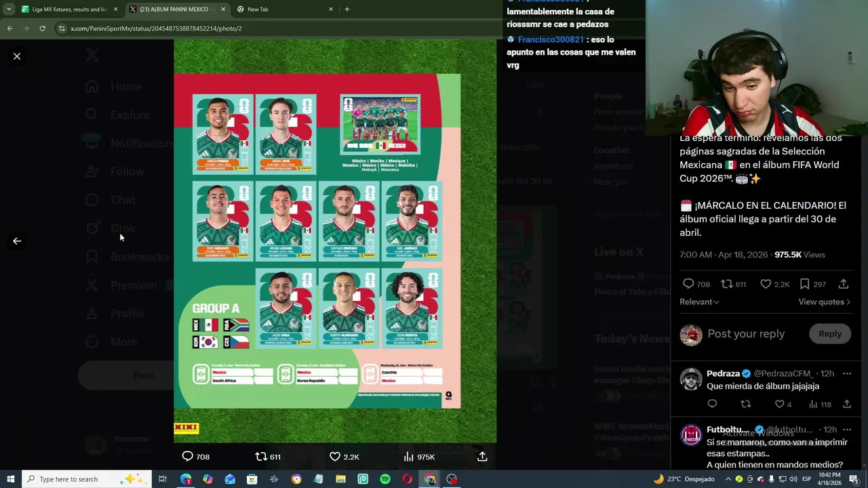The image size is (868, 488).
Task: Repost using the icon below the photo
Action: point(261,457)
